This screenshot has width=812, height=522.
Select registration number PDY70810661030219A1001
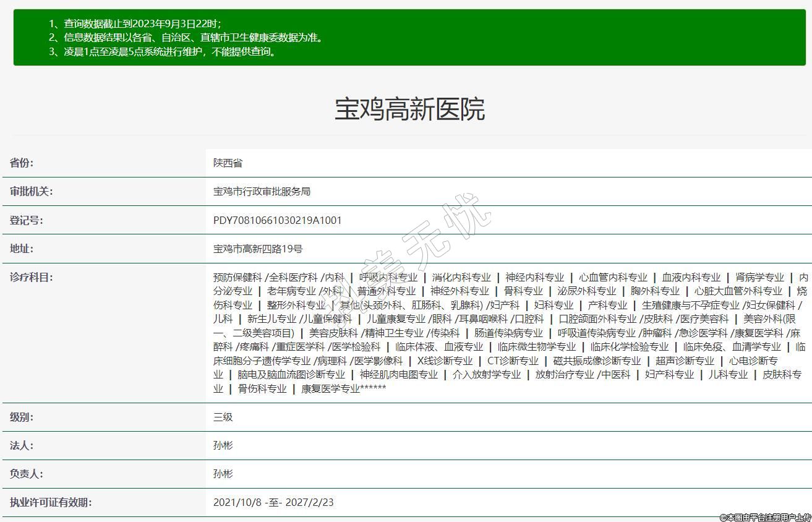(277, 220)
